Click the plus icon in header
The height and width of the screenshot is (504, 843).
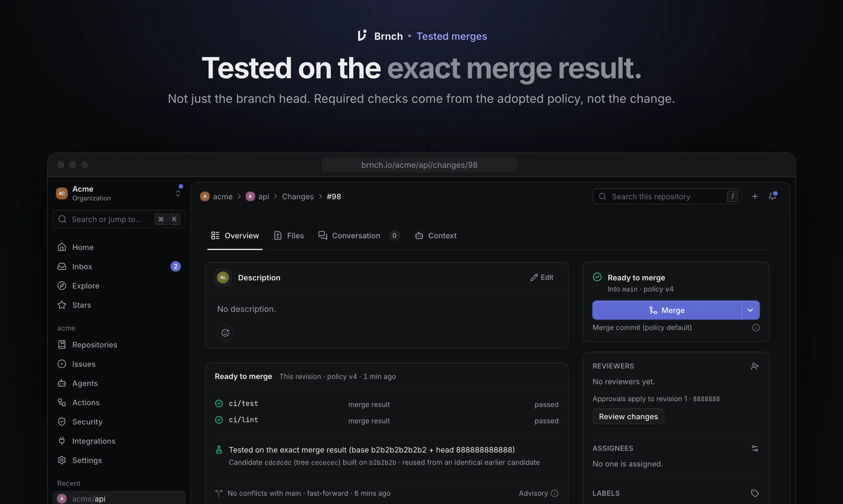pyautogui.click(x=755, y=196)
